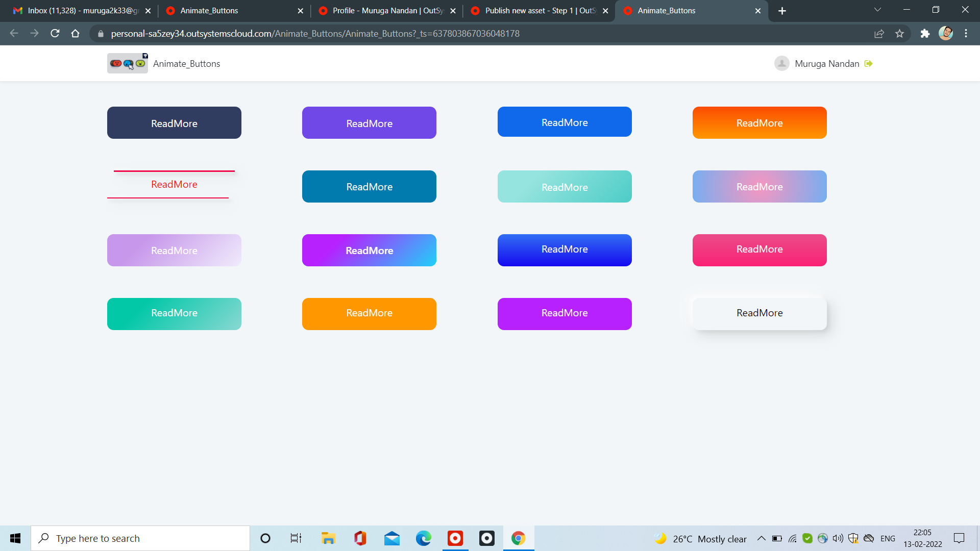The image size is (980, 551).
Task: Click the magenta-to-cyan ReadMore button
Action: [369, 251]
